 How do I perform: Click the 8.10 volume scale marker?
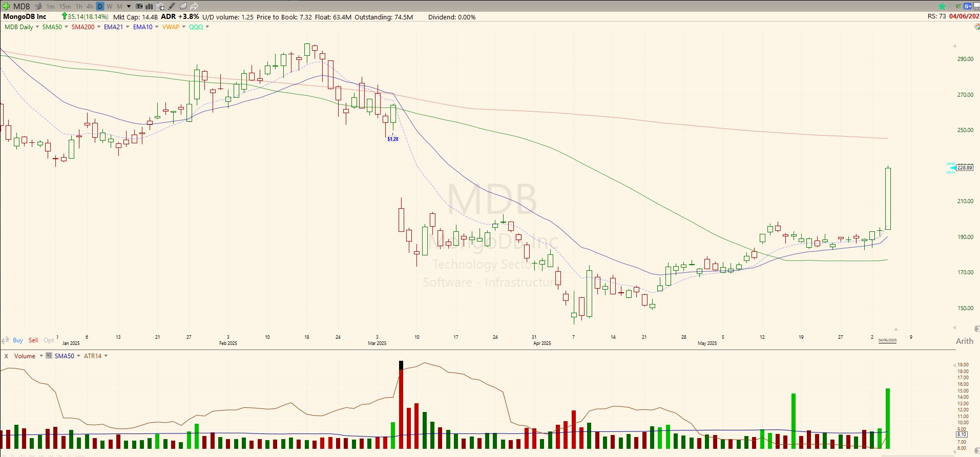(x=962, y=434)
